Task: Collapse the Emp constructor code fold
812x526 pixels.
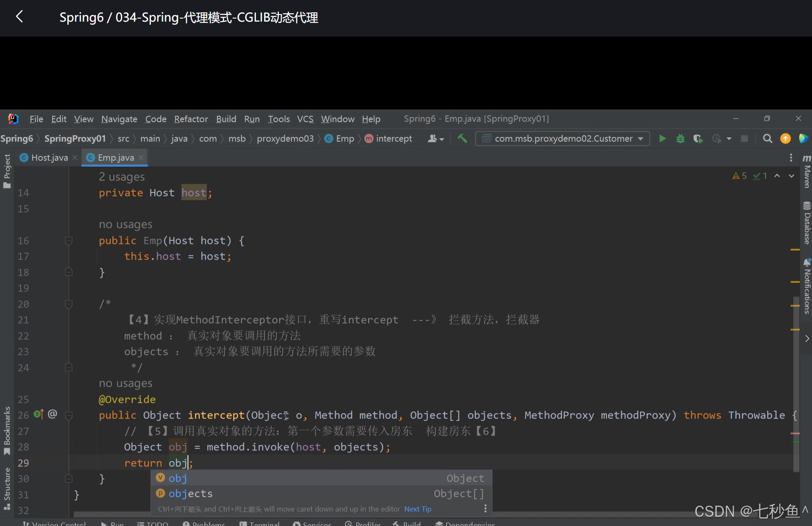Action: 69,240
